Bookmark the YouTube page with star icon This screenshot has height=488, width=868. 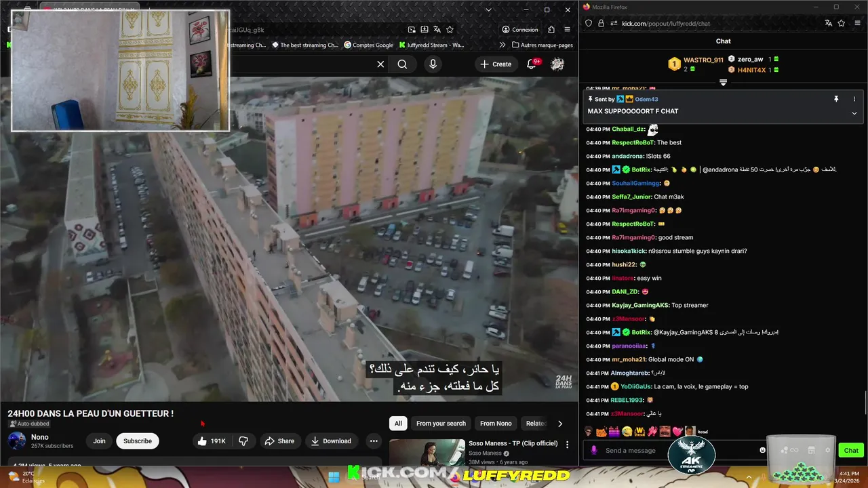click(450, 30)
